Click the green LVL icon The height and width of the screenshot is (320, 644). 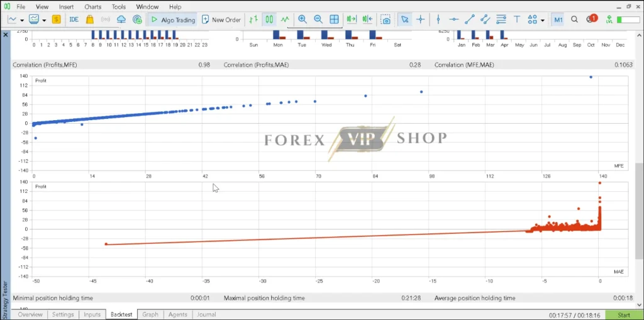[609, 19]
